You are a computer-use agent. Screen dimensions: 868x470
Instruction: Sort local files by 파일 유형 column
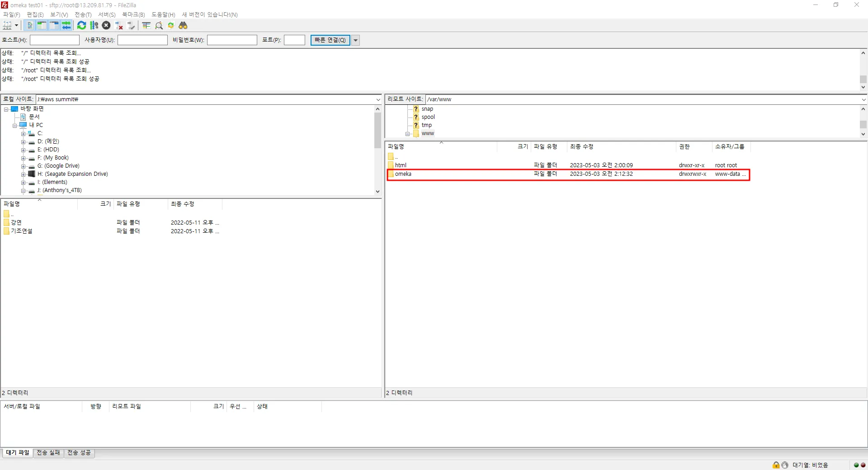tap(140, 204)
